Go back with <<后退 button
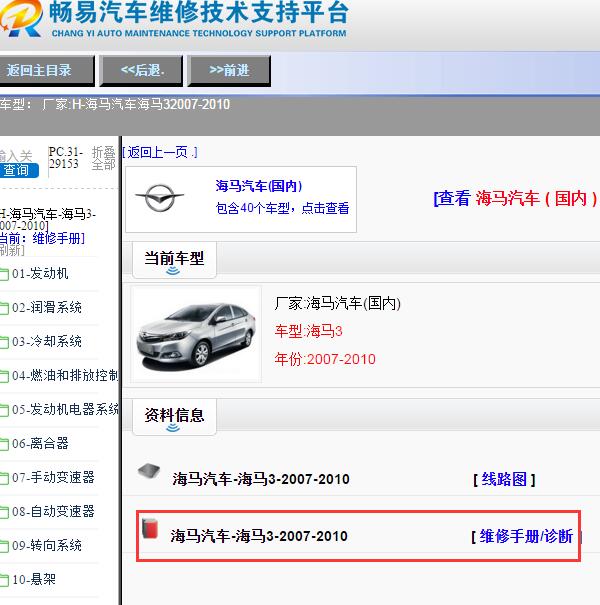 [142, 71]
